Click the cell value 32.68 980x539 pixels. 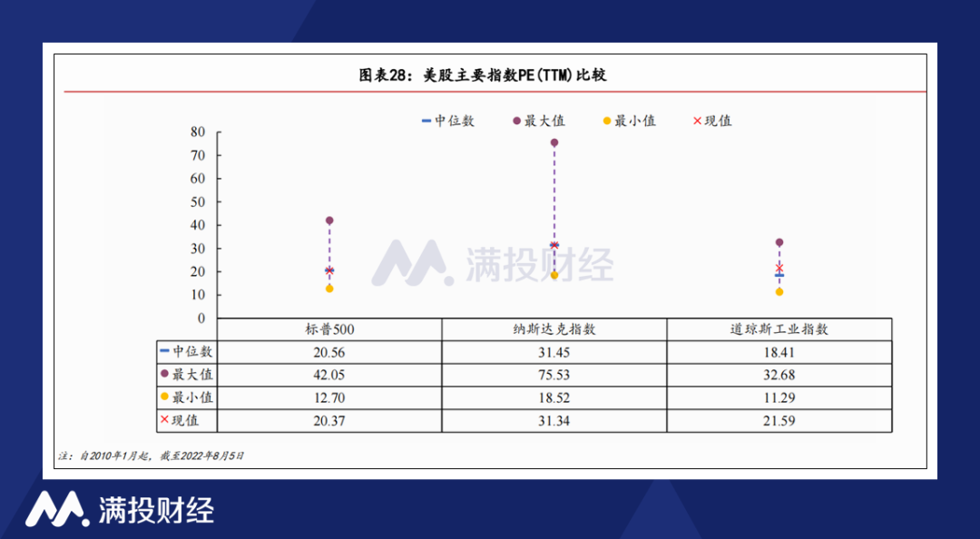pyautogui.click(x=779, y=375)
